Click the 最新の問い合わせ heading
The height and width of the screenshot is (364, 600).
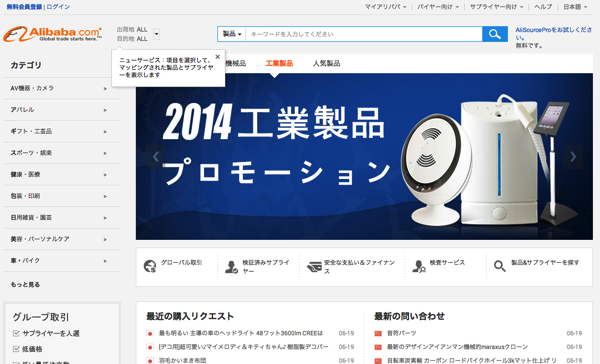click(409, 316)
